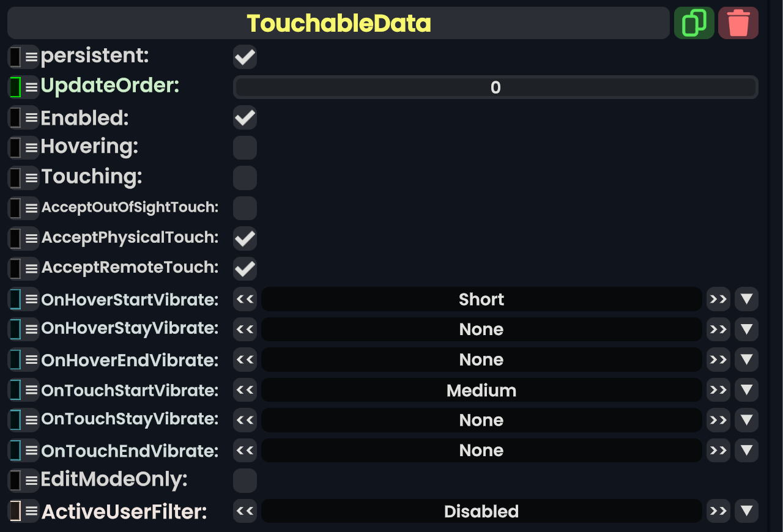Click the TouchableData component header

click(x=338, y=23)
